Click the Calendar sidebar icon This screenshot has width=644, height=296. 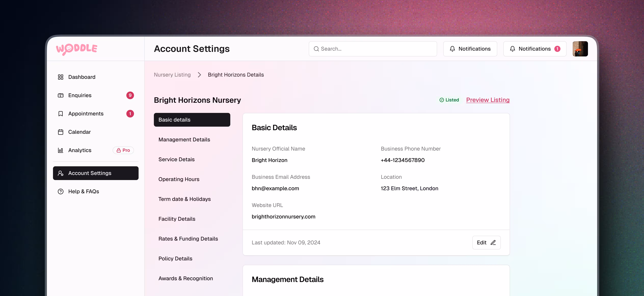click(61, 132)
